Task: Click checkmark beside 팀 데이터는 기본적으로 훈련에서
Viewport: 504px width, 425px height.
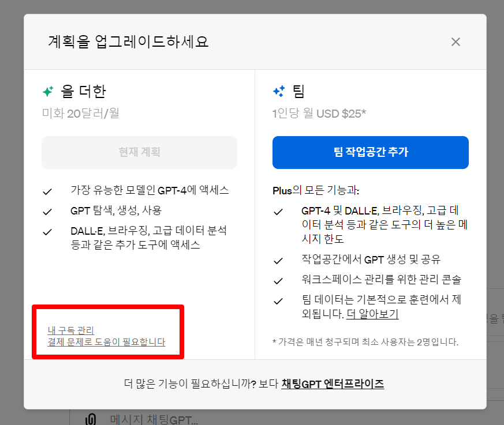Action: 278,301
